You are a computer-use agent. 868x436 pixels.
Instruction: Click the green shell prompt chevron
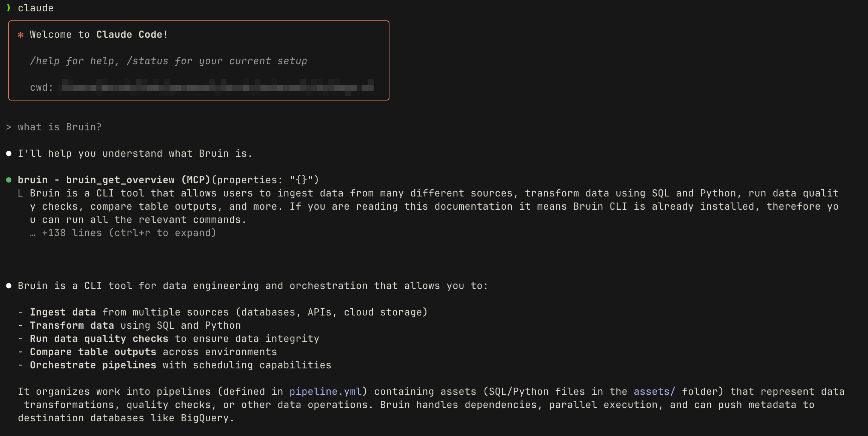pyautogui.click(x=8, y=8)
